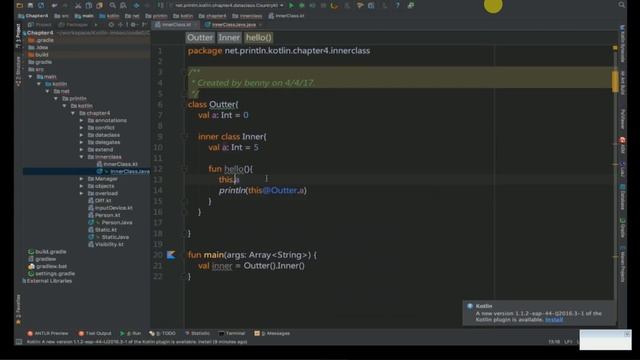Collapse the main folder in the project tree

click(30, 77)
